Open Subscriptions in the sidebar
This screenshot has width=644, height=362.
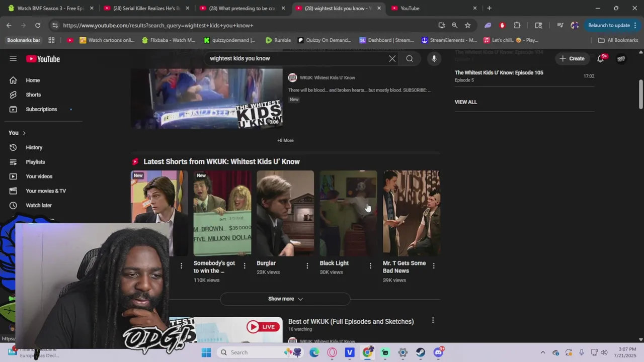(x=41, y=109)
